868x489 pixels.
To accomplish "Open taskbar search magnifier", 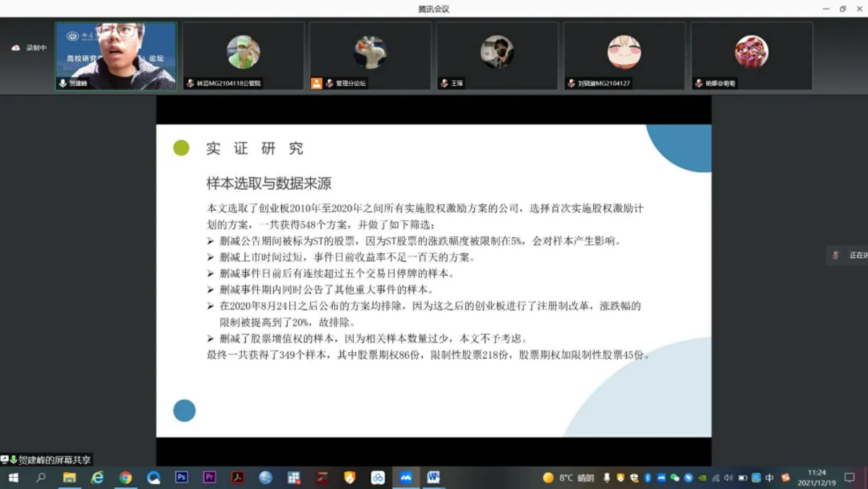I will point(41,477).
